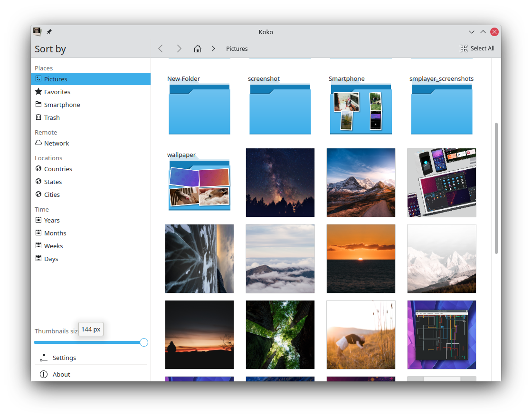Go back with the left arrow
Viewport: 532px width, 418px height.
161,49
